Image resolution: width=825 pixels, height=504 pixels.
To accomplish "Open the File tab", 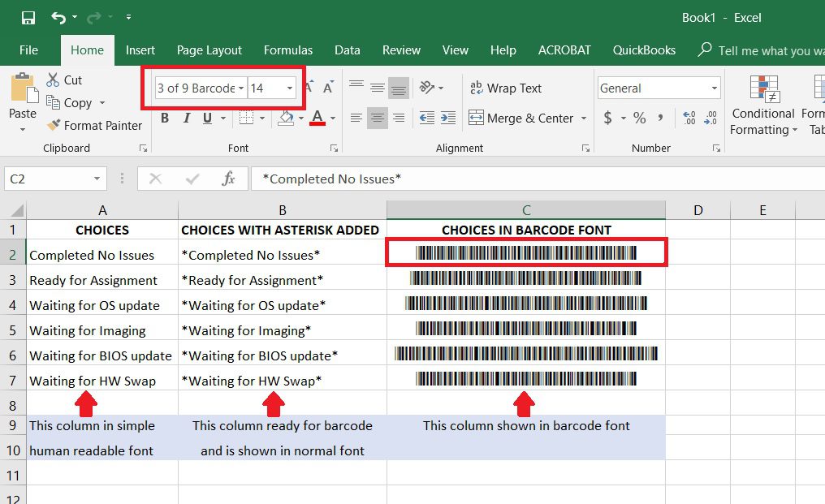I will coord(28,50).
